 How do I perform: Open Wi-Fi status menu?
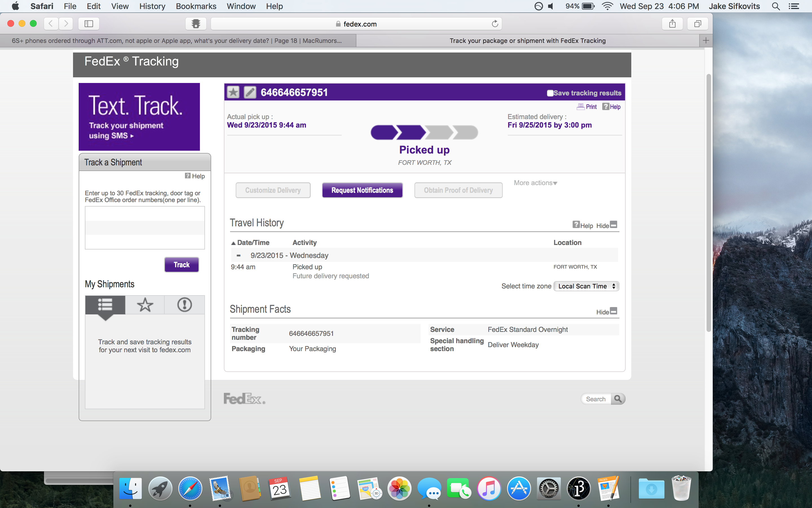(607, 6)
